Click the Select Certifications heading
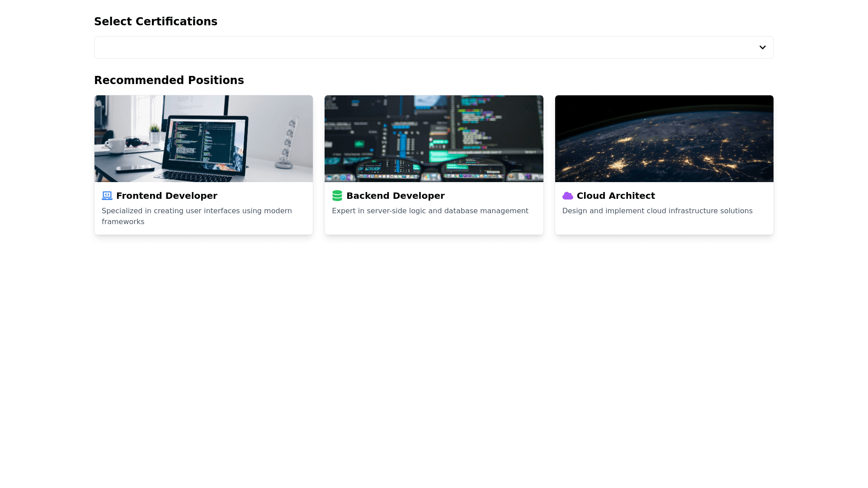868x488 pixels. (156, 22)
